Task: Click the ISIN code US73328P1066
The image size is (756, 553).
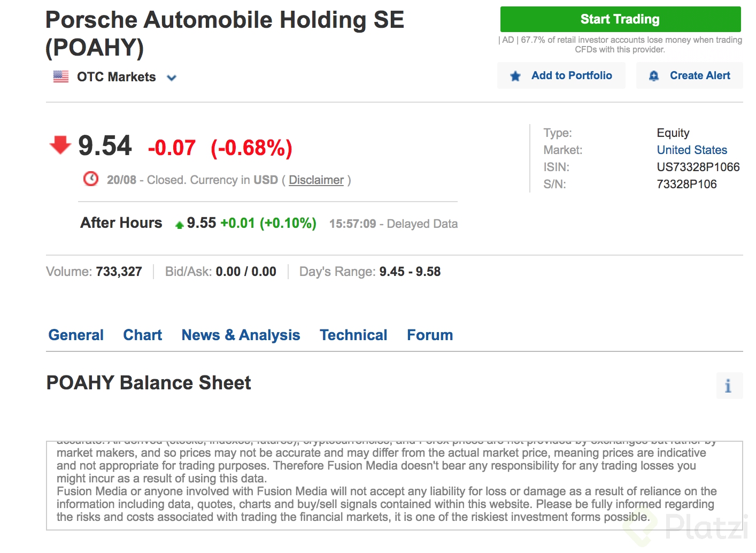Action: point(698,167)
